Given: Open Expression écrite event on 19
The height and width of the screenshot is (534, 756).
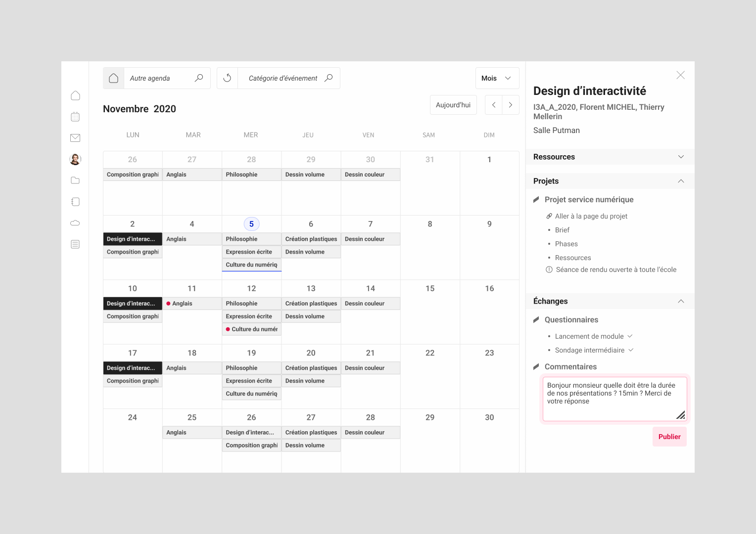Looking at the screenshot, I should [x=251, y=381].
